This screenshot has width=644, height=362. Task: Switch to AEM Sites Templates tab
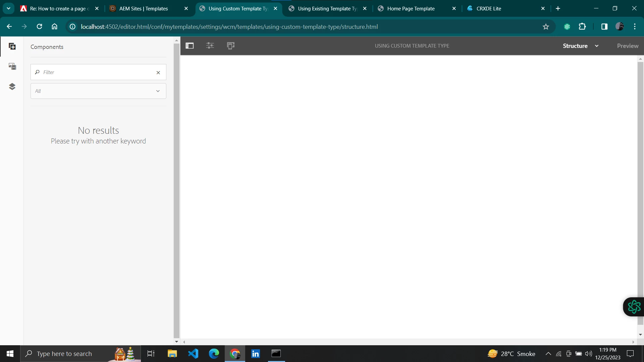pyautogui.click(x=144, y=9)
